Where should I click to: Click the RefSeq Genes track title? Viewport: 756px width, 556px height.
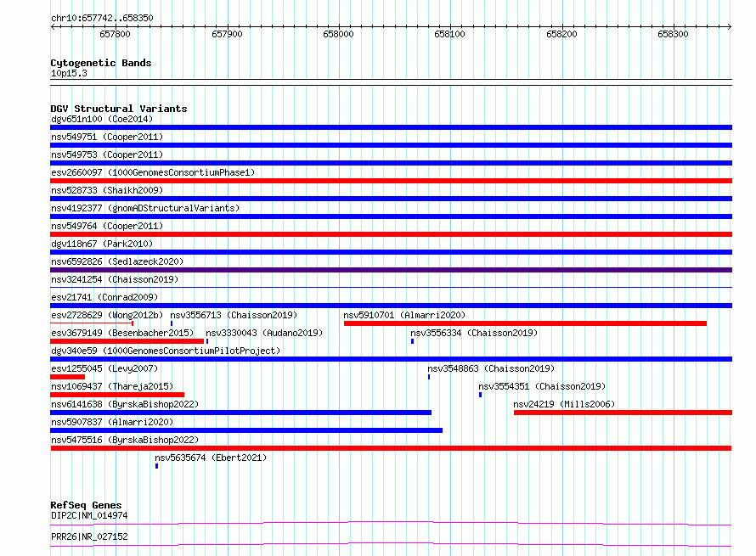tap(86, 505)
